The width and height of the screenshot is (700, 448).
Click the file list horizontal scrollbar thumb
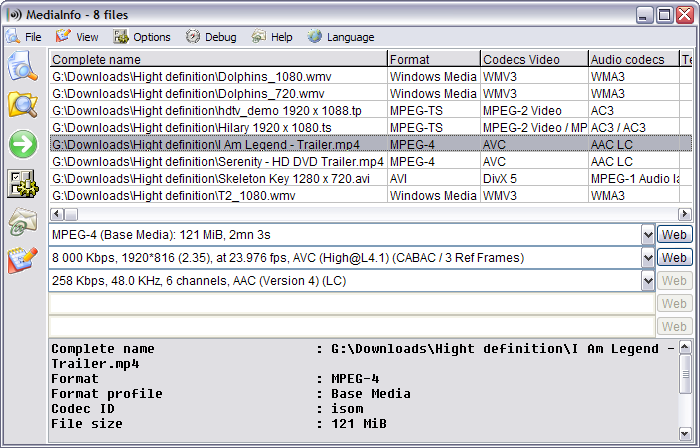(x=71, y=214)
